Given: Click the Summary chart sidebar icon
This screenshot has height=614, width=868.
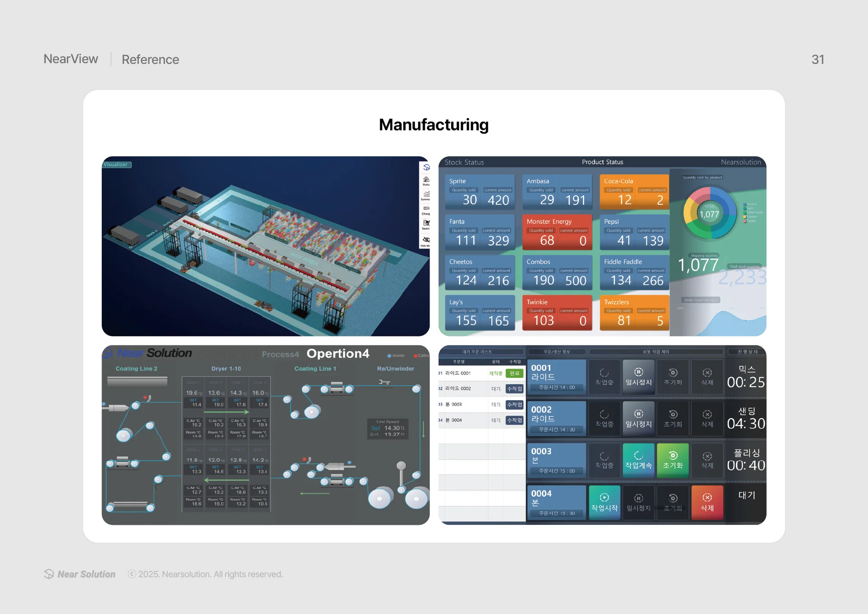Looking at the screenshot, I should pyautogui.click(x=426, y=195).
